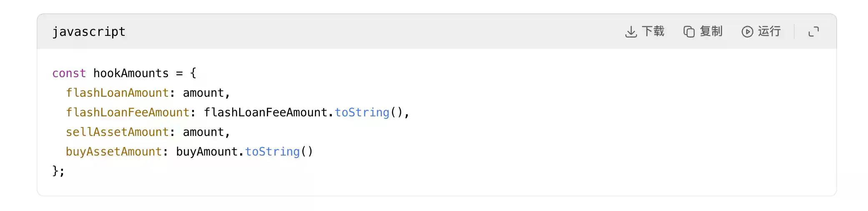Click the 复制 text label
The image size is (868, 211).
[x=711, y=31]
